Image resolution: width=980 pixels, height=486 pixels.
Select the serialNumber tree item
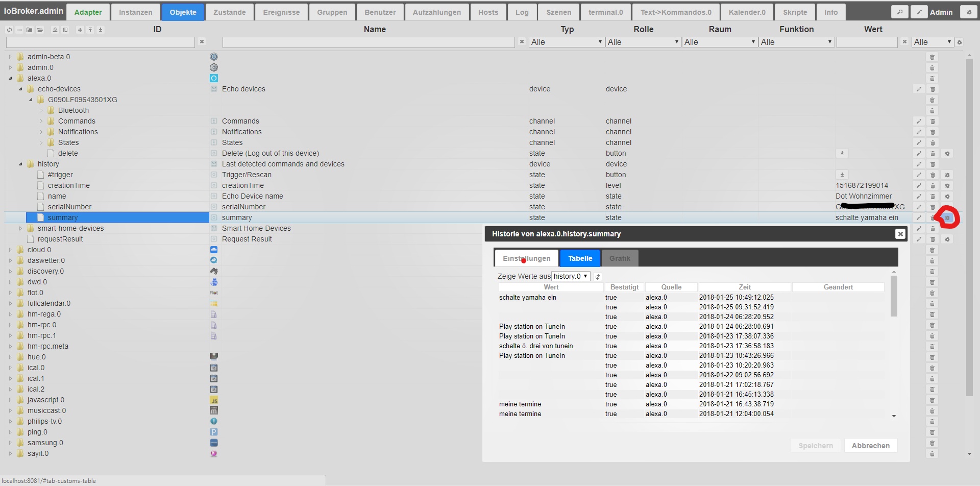click(69, 207)
